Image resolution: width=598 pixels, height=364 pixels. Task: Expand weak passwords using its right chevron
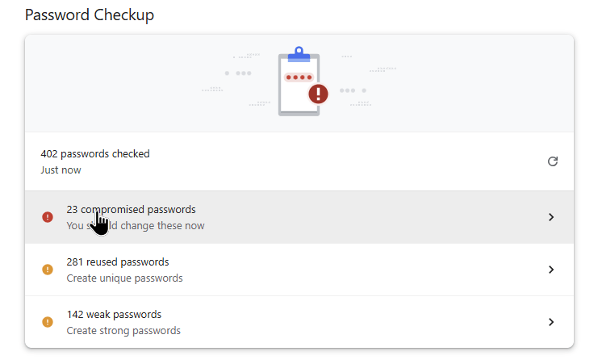[x=551, y=322]
